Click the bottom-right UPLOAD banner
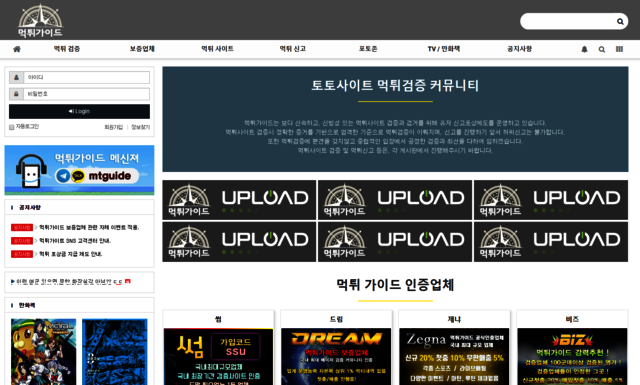The width and height of the screenshot is (640, 385). pos(551,242)
